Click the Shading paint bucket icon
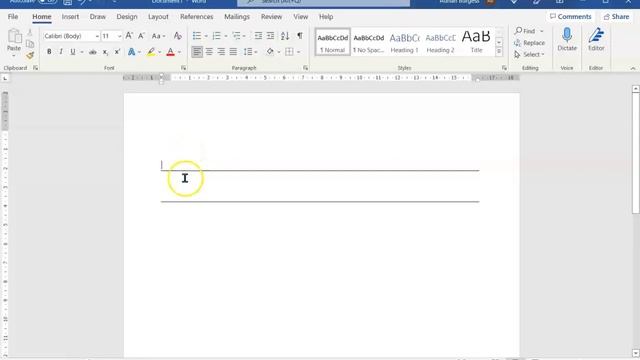This screenshot has height=360, width=640. coord(270,52)
